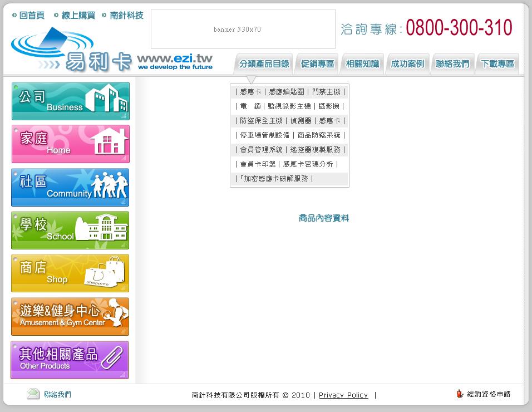Open the 停車場管制設備 link
The image size is (532, 412).
pyautogui.click(x=265, y=135)
